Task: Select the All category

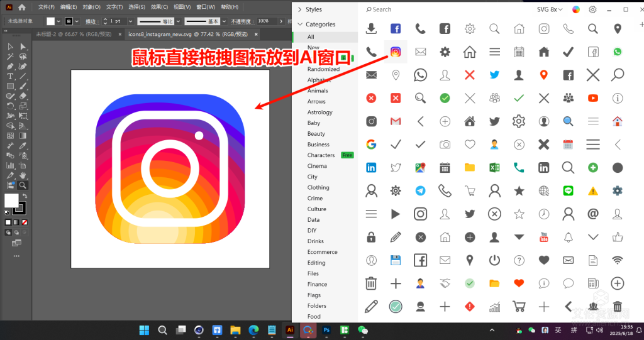Action: pyautogui.click(x=325, y=36)
